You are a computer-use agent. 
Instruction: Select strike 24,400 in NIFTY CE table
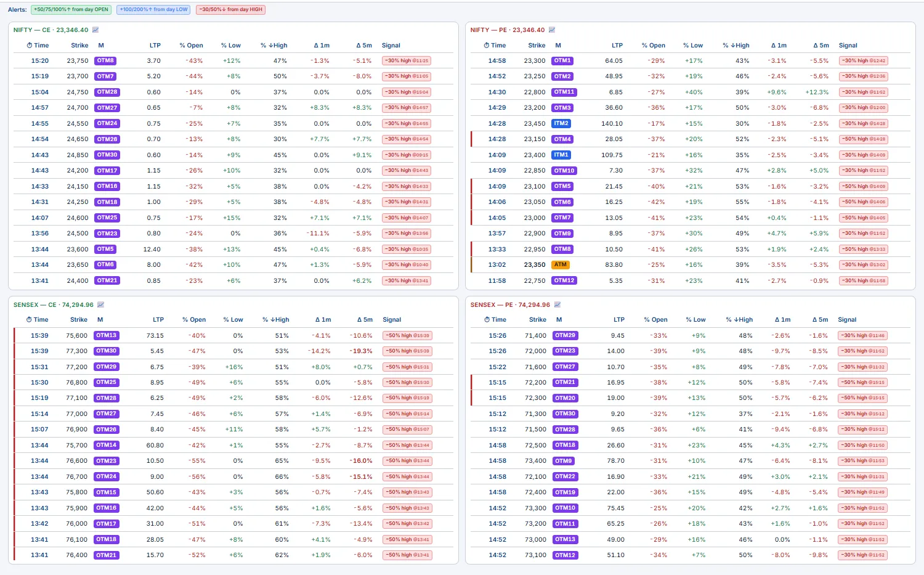(78, 280)
